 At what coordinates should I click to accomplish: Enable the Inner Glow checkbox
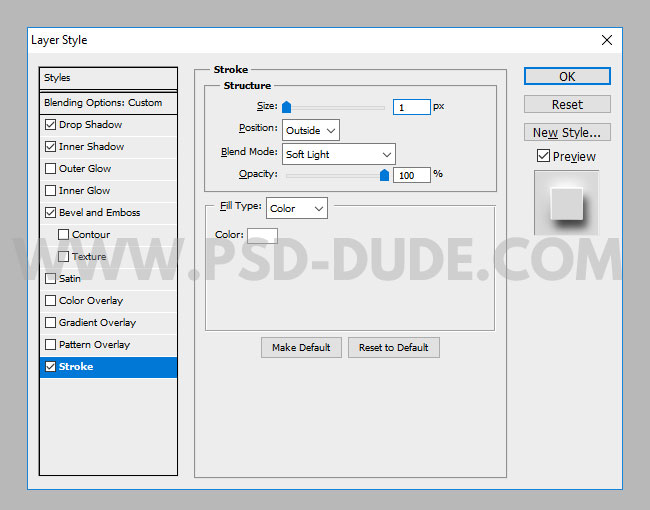coord(51,190)
